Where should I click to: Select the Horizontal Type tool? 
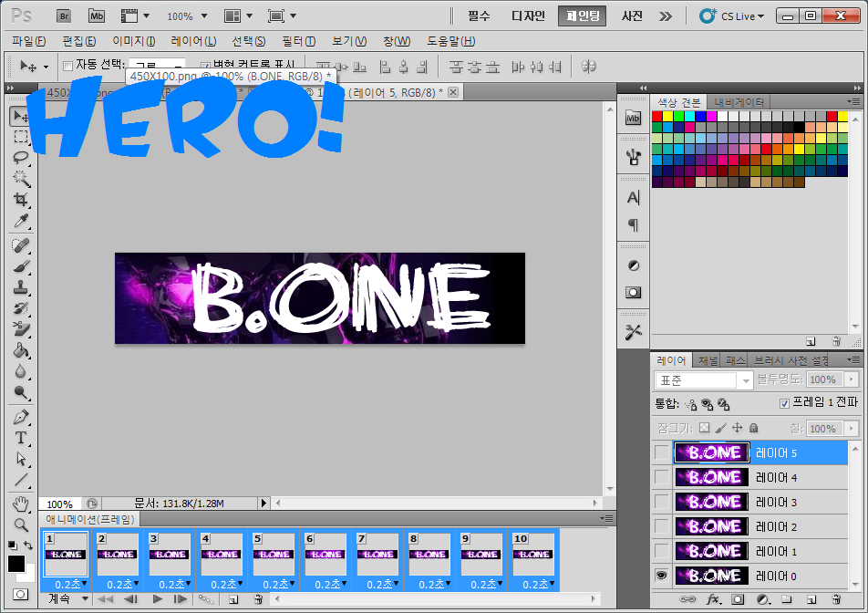point(20,438)
